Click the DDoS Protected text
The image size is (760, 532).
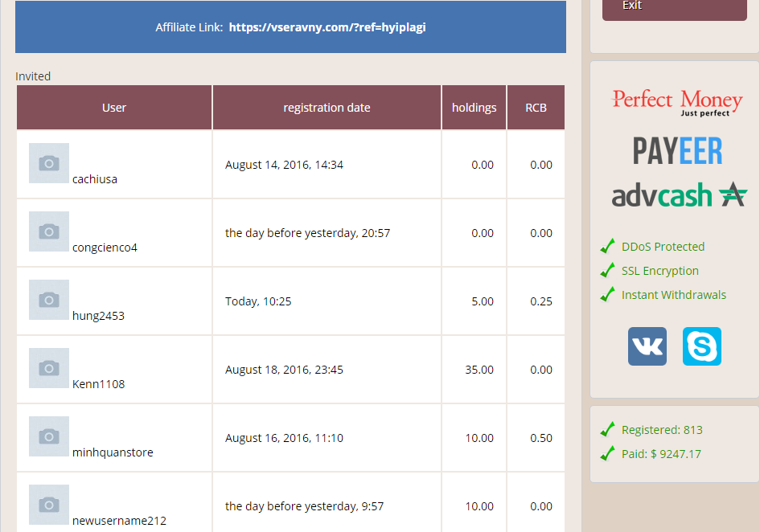coord(663,247)
